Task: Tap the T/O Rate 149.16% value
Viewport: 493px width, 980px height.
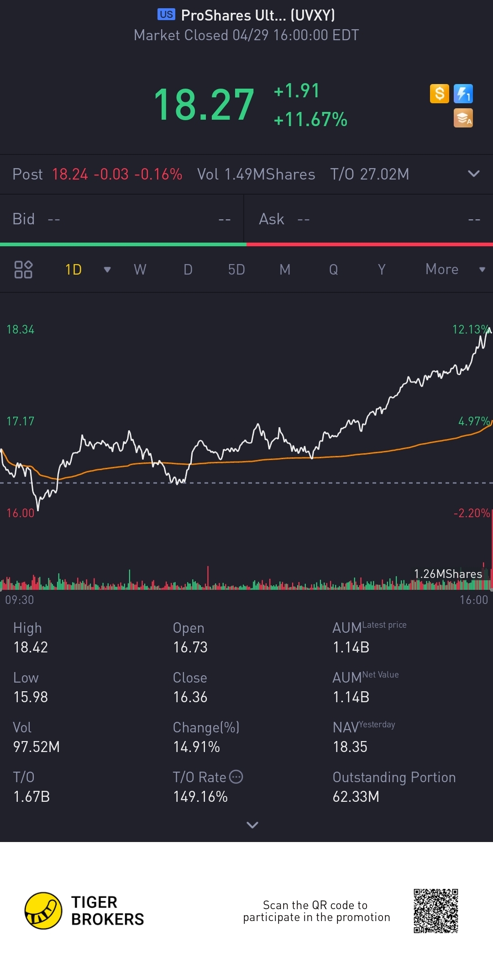Action: click(x=200, y=797)
